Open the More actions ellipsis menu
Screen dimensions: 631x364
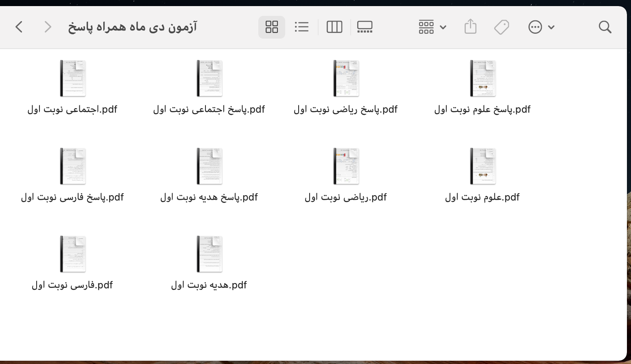click(x=541, y=27)
